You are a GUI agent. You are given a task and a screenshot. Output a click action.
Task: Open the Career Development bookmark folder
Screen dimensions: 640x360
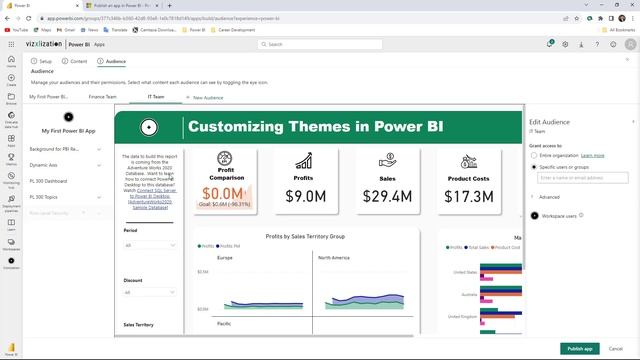click(x=233, y=30)
